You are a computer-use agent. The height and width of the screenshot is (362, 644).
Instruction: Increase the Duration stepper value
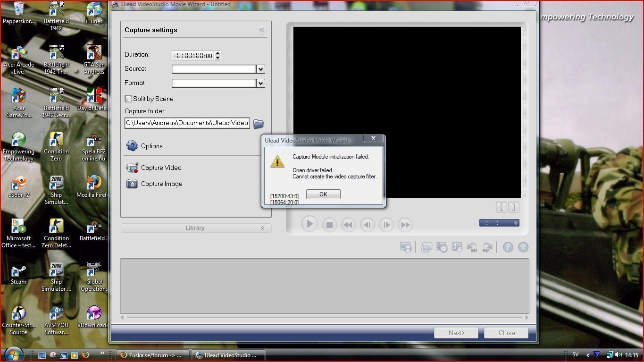tap(217, 53)
